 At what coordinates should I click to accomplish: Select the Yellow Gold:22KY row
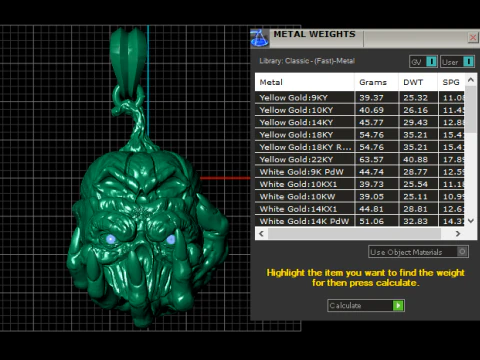[360, 159]
